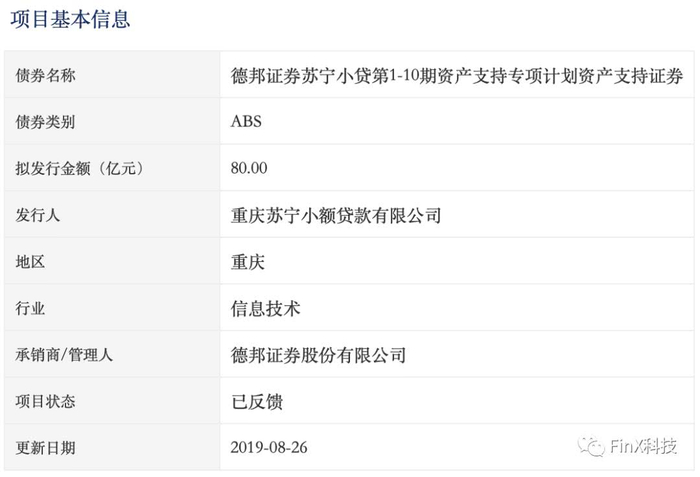Select the bond name 德邦证券苏宁小贷 value
Image resolution: width=700 pixels, height=477 pixels.
(x=457, y=76)
